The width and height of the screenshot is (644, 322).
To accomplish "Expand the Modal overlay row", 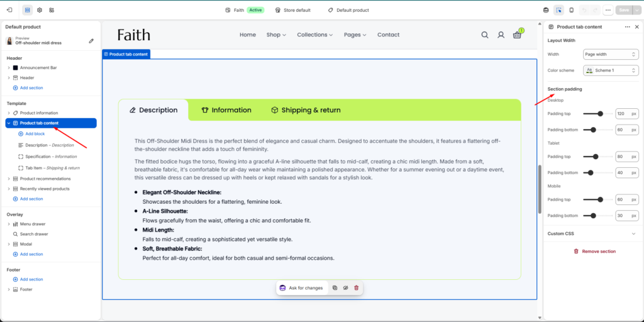I will pos(9,245).
